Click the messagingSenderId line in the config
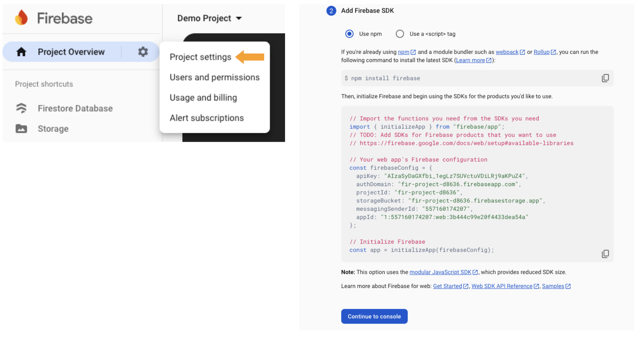Viewport: 644px width, 337px height. point(414,209)
